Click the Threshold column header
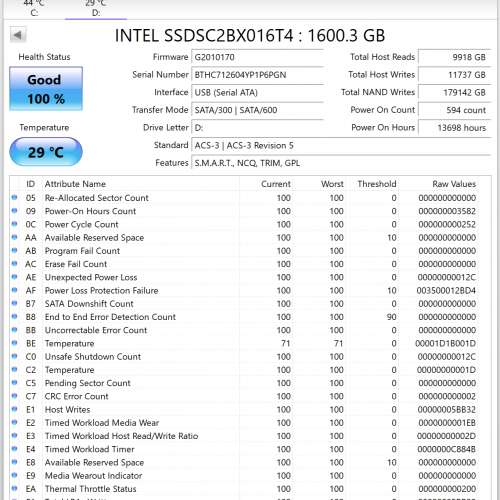 point(377,184)
